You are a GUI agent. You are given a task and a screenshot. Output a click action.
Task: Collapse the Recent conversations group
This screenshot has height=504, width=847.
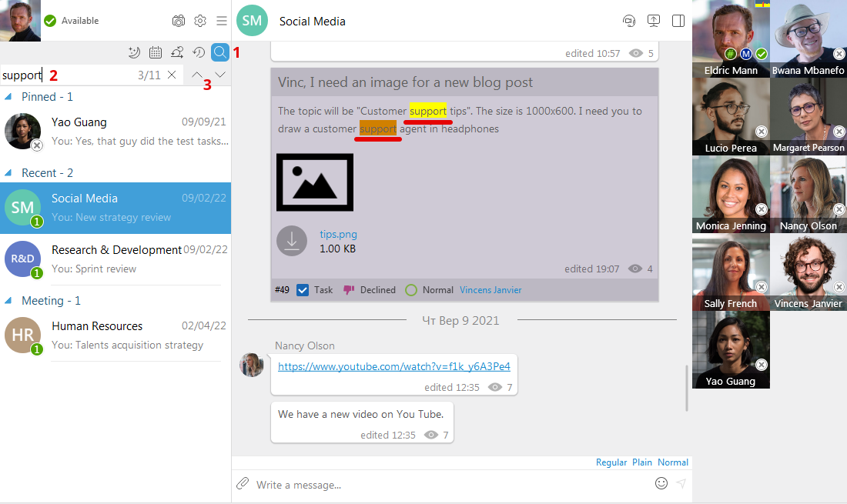(9, 173)
